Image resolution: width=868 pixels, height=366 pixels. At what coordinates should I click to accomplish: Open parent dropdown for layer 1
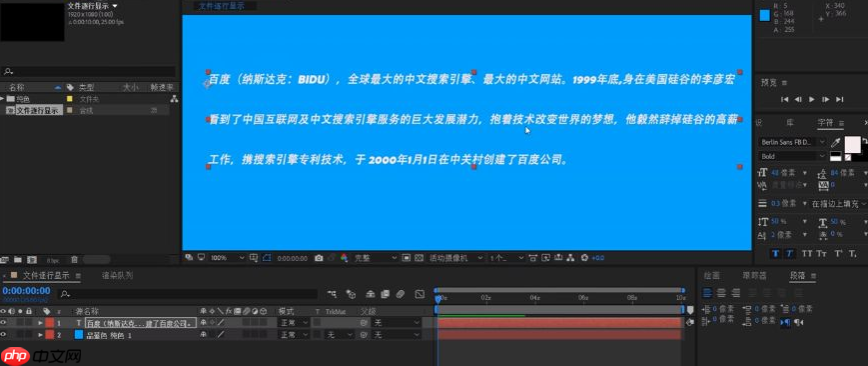point(397,322)
